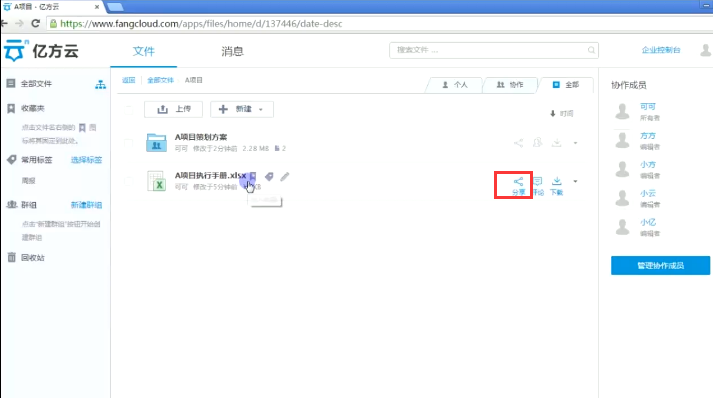Screen dimensions: 713x398
Task: Open A项目策划方案 folder name
Action: [x=201, y=137]
